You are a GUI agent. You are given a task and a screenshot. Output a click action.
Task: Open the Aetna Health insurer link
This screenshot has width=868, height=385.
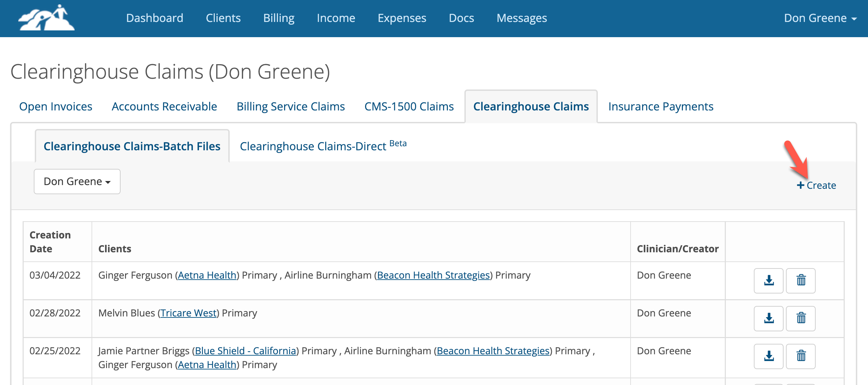pos(207,275)
